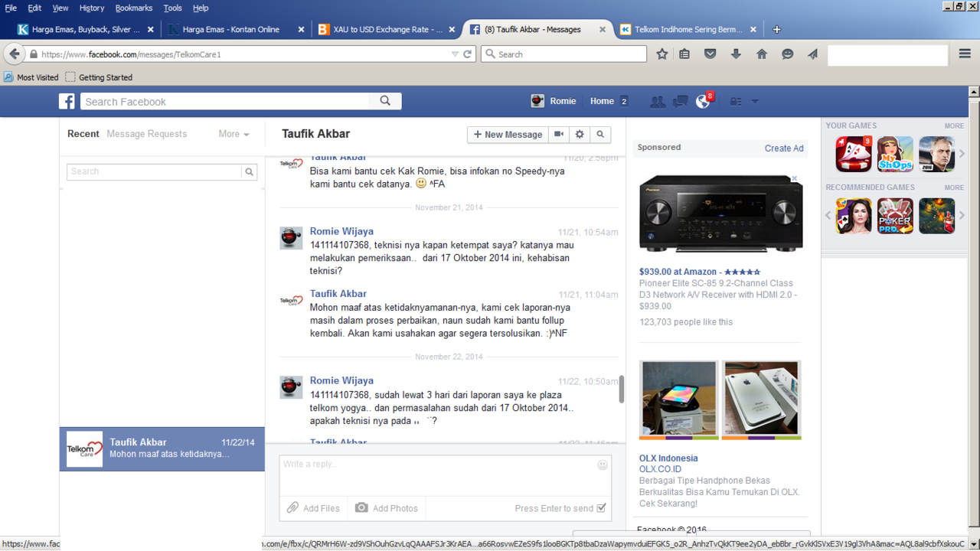Click the conversation scrollbar thumb

622,389
